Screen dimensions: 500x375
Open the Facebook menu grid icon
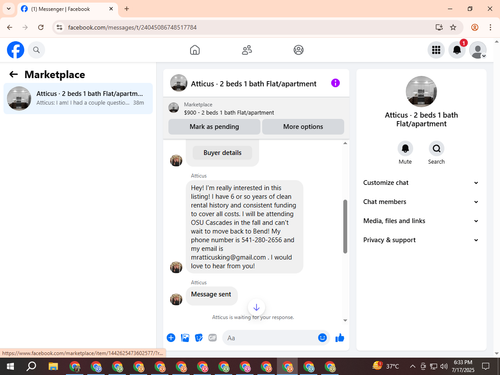436,50
